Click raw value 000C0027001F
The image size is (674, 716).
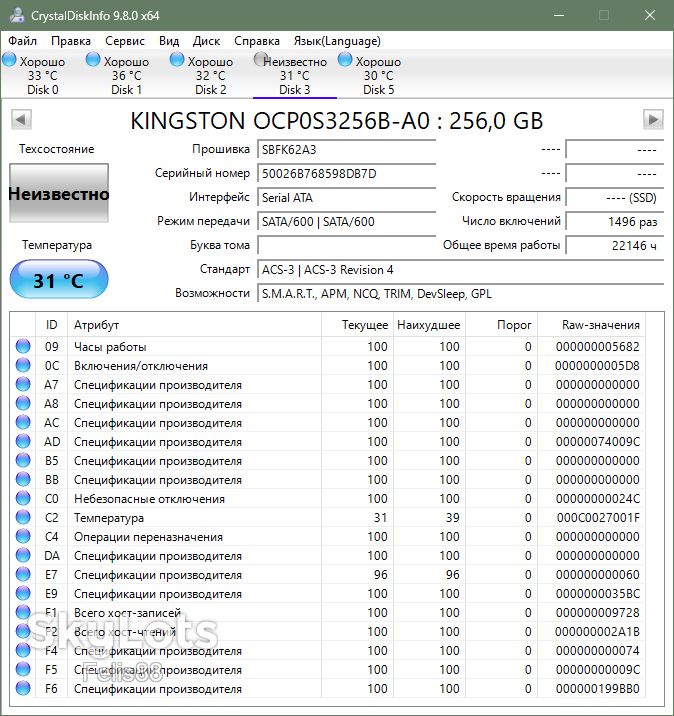(598, 517)
